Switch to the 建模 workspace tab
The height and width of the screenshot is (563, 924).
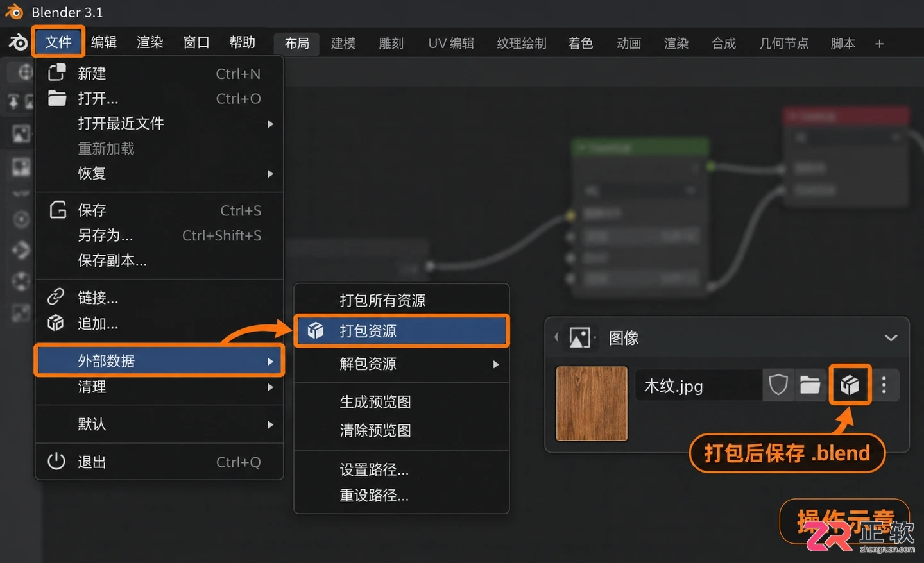(x=343, y=44)
